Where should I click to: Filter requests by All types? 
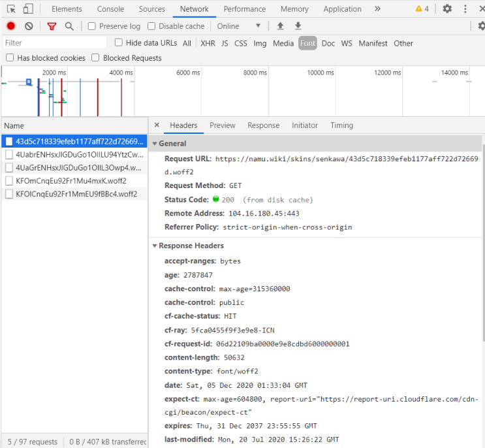pyautogui.click(x=187, y=43)
